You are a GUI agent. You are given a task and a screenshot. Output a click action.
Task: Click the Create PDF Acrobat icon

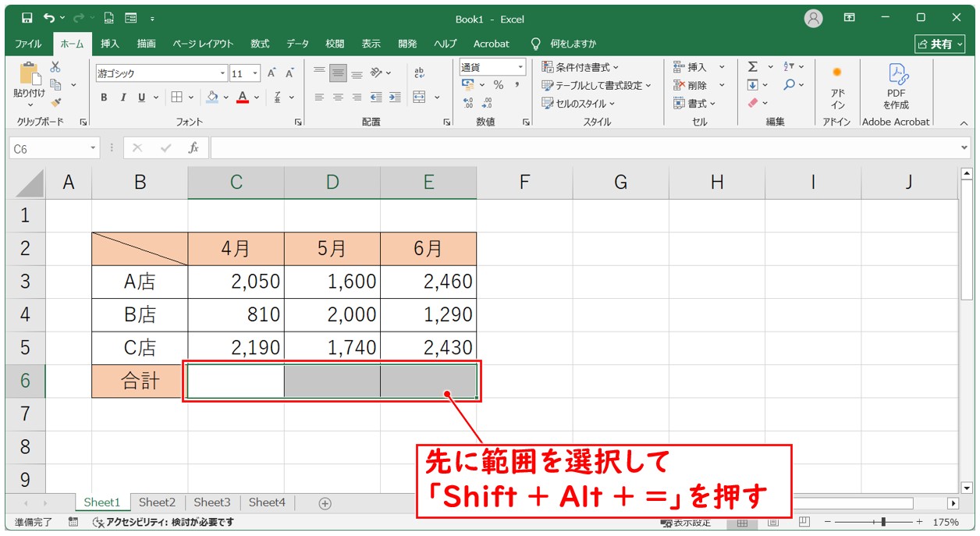click(x=896, y=86)
